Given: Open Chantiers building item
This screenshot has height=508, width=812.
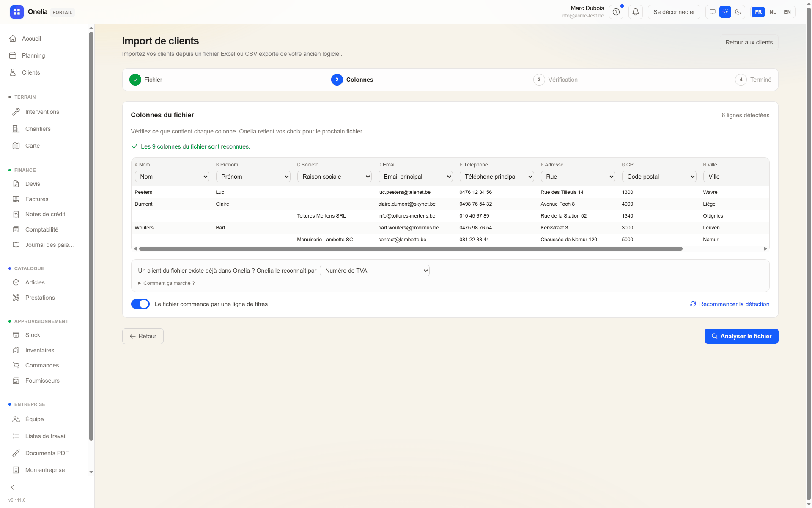Looking at the screenshot, I should 46,129.
